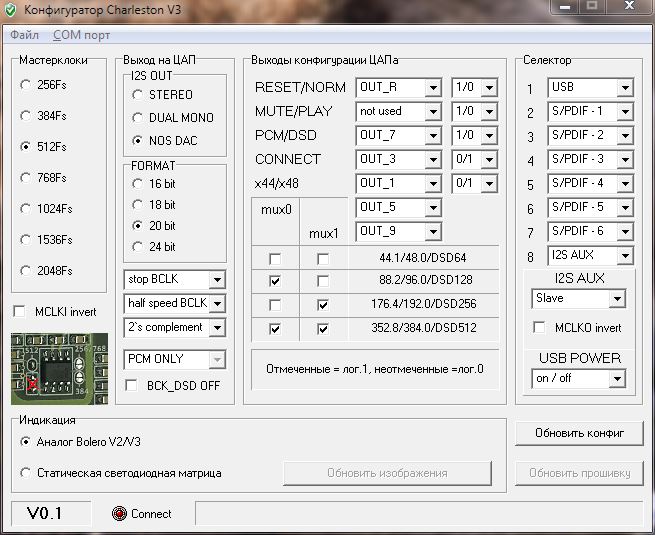The image size is (655, 535).
Task: Open PCM/DSD polarity dropdown
Action: pos(475,135)
